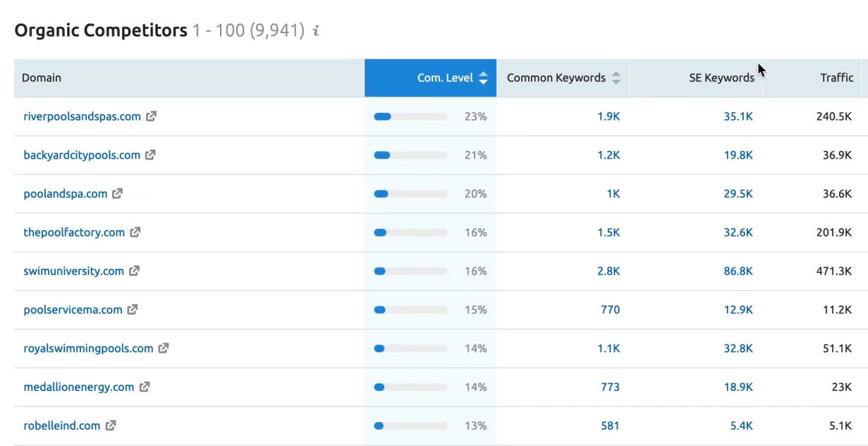Select the 11.2K traffic cell
This screenshot has height=446, width=868.
[x=837, y=310]
